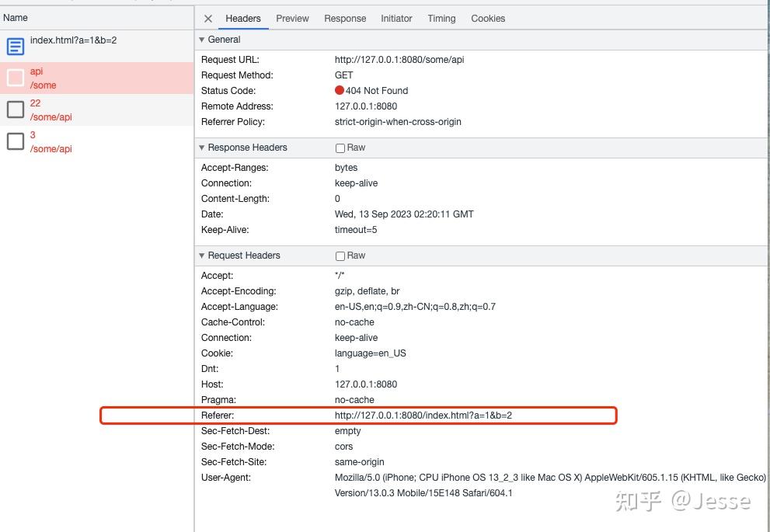Click the icon beside request 22
This screenshot has height=532, width=770.
click(x=15, y=110)
